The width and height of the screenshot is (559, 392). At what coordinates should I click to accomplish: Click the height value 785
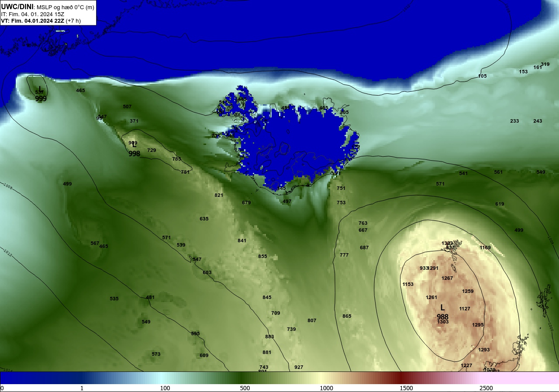tap(176, 159)
